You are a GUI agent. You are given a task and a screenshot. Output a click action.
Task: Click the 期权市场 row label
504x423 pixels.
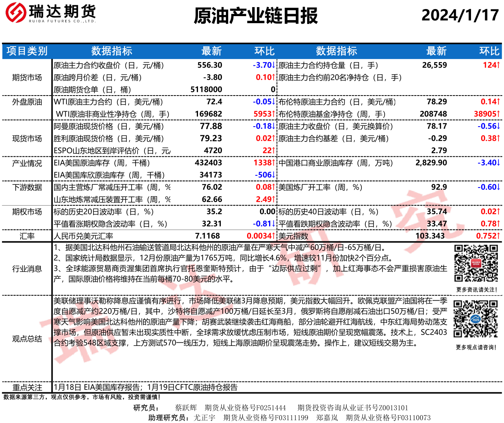point(27,212)
